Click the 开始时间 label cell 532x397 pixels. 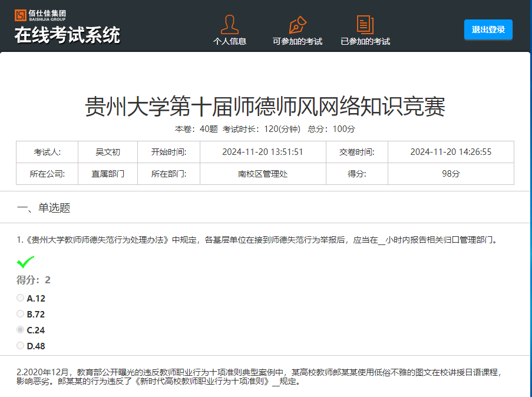coord(168,152)
